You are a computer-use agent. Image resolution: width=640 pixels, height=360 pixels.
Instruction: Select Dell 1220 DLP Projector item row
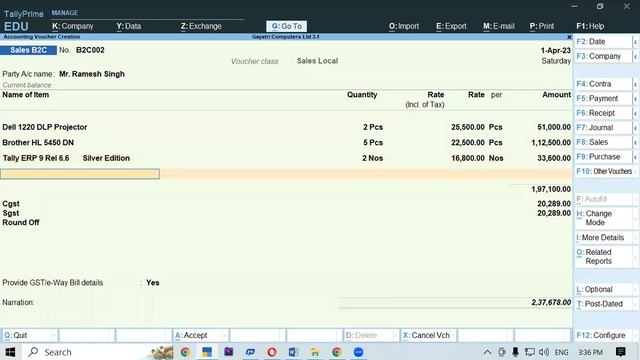tap(286, 127)
